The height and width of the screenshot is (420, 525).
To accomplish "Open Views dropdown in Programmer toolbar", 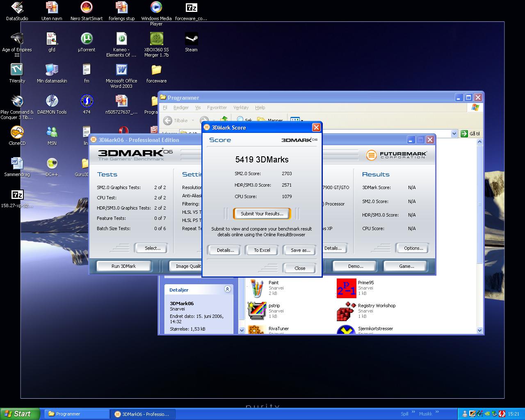I will click(x=297, y=120).
